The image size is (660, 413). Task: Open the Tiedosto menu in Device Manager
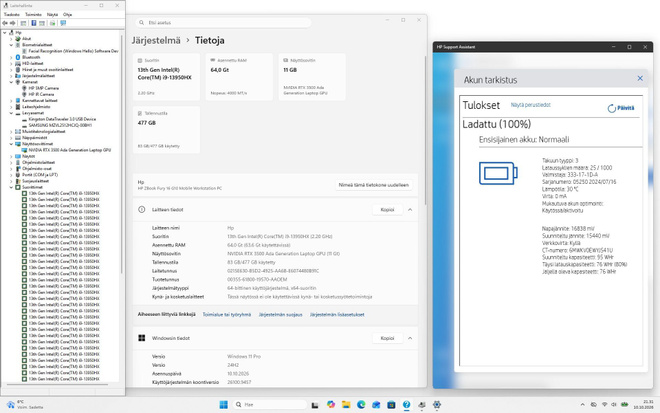pyautogui.click(x=12, y=14)
